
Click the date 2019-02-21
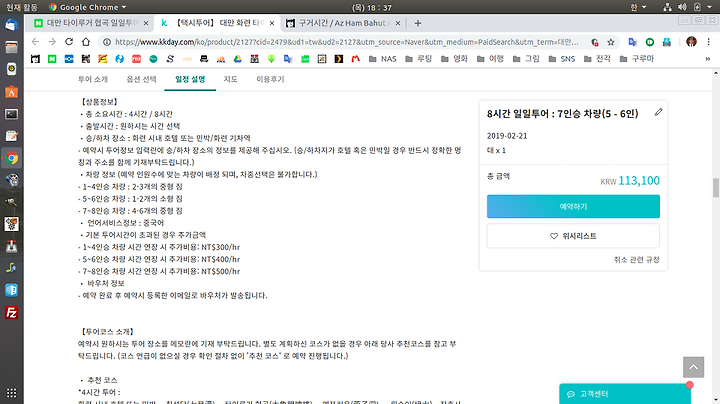coord(507,136)
